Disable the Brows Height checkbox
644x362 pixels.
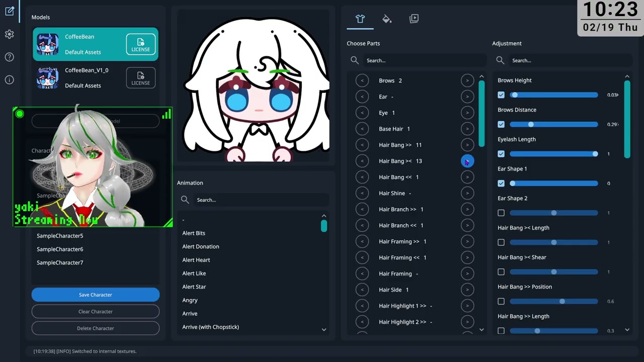pos(501,95)
